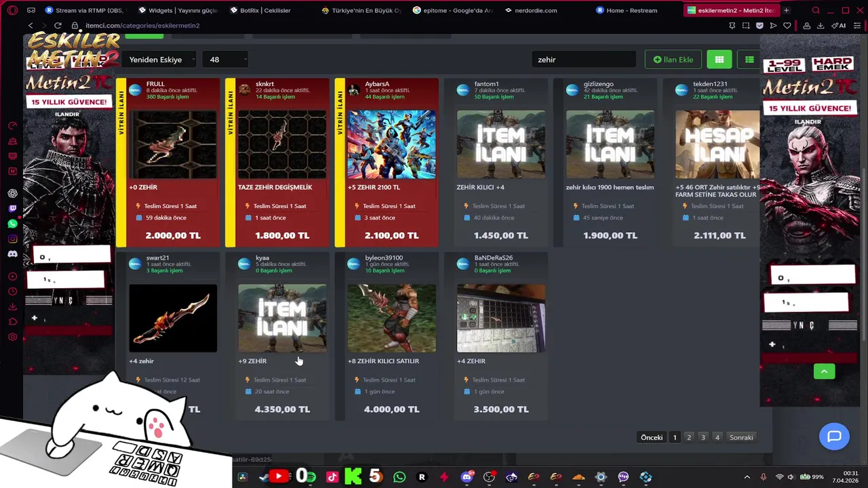Click the taskbar battery indicator at 99%
Image resolution: width=868 pixels, height=488 pixels.
pyautogui.click(x=813, y=477)
